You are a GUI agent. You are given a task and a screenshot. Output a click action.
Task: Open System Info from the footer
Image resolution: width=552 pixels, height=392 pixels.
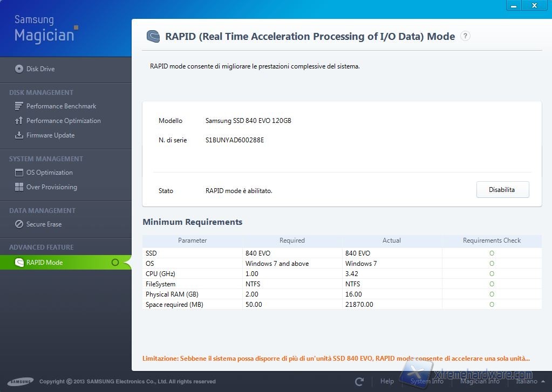[x=427, y=381]
